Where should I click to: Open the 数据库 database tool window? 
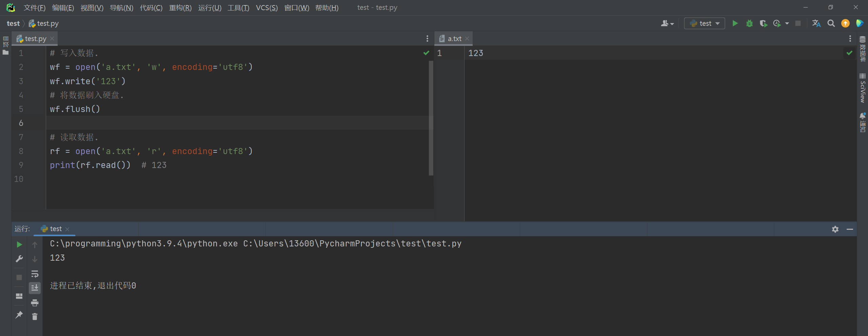click(x=863, y=49)
